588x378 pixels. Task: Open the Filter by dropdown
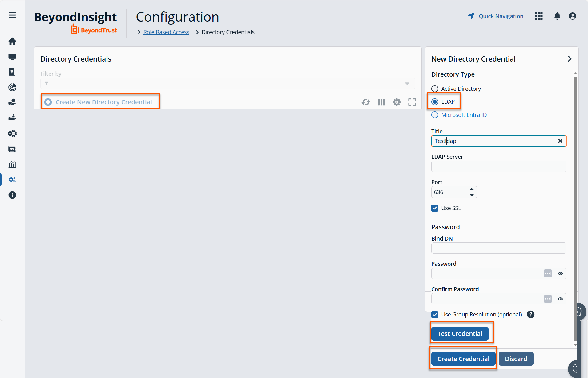[228, 83]
